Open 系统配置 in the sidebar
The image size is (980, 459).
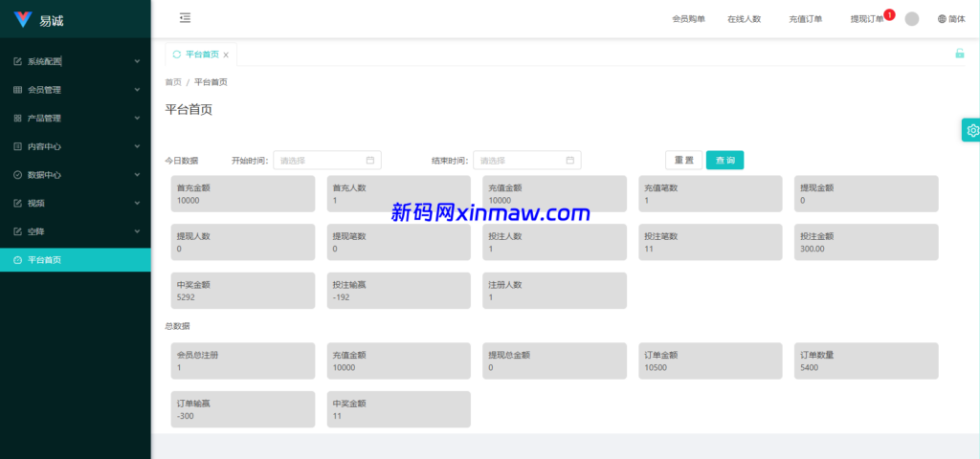tap(75, 61)
